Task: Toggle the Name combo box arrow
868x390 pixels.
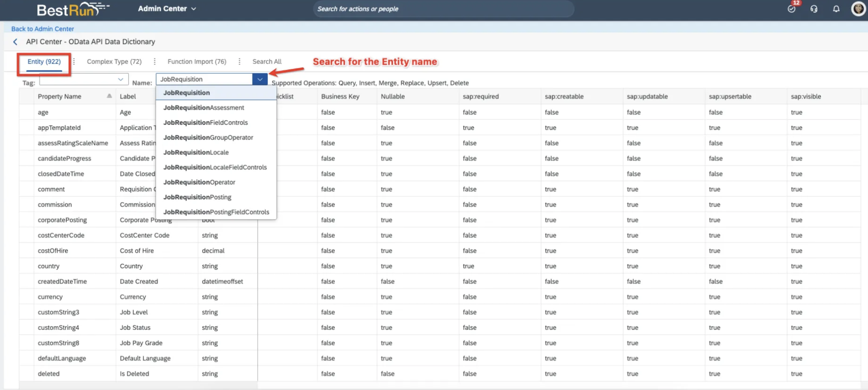Action: [x=260, y=79]
